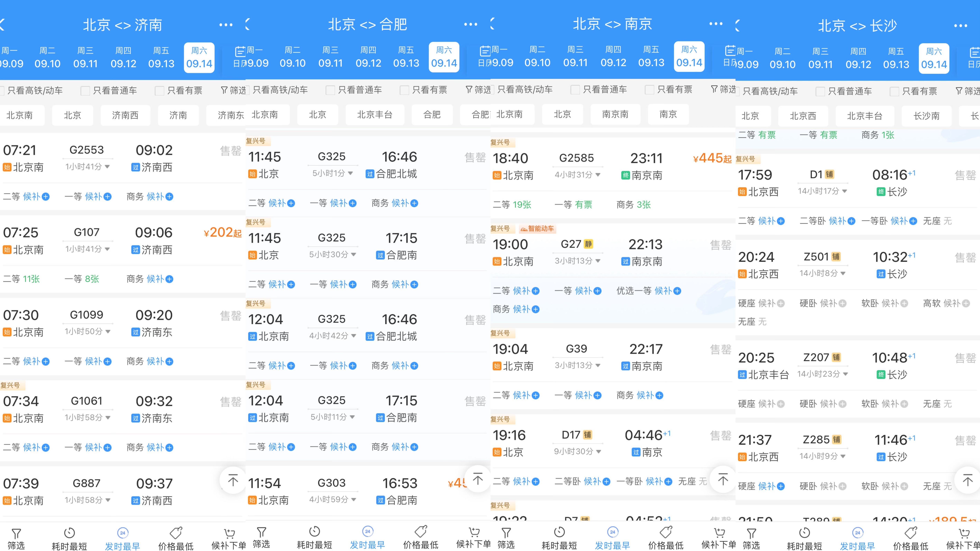Check 只看普通车 in Beijing-Nanjing panel

coord(575,89)
